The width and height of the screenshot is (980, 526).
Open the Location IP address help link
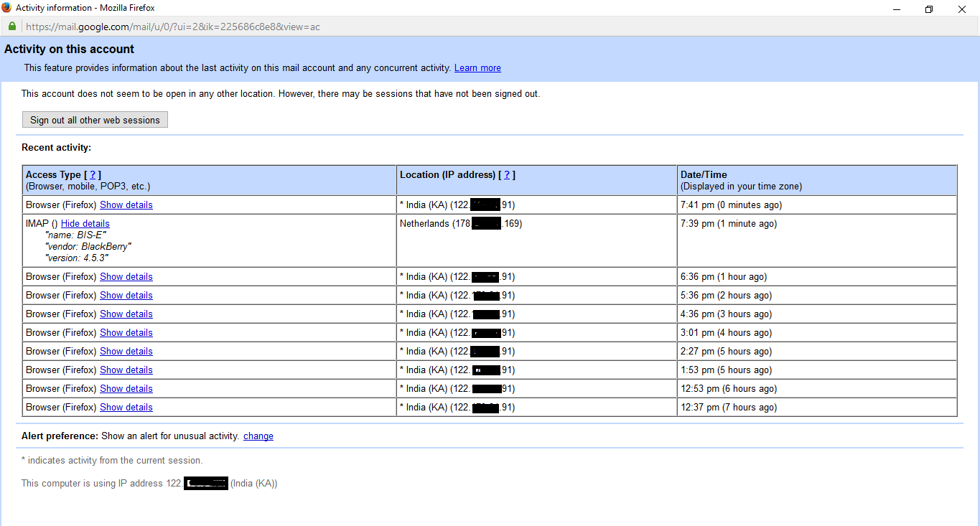[507, 175]
